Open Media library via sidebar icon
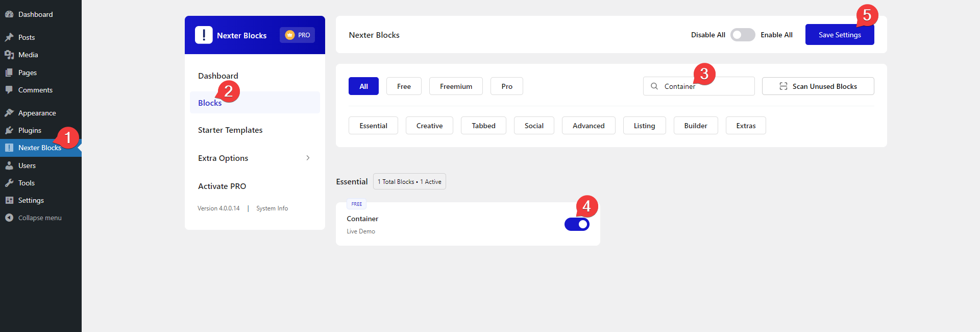This screenshot has width=980, height=332. [x=9, y=55]
